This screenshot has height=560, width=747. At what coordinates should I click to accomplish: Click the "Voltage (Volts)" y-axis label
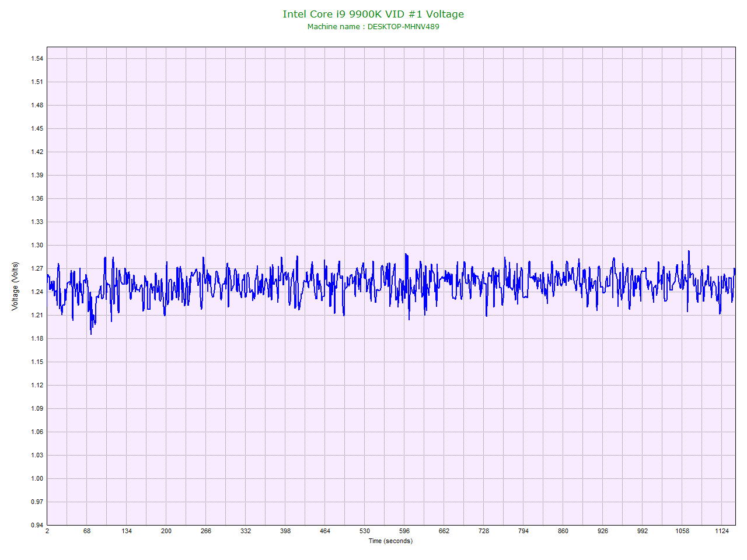pyautogui.click(x=15, y=286)
